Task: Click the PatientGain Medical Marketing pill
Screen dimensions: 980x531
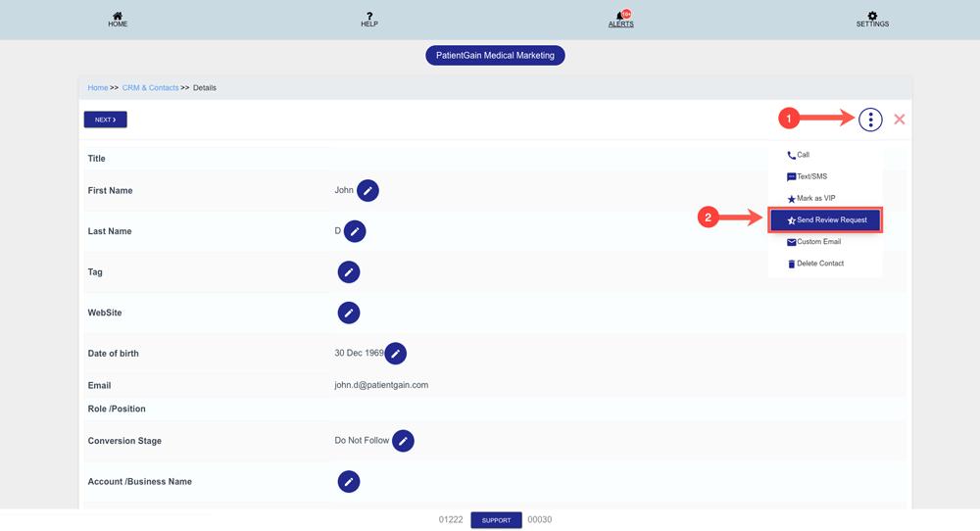Action: [x=495, y=56]
